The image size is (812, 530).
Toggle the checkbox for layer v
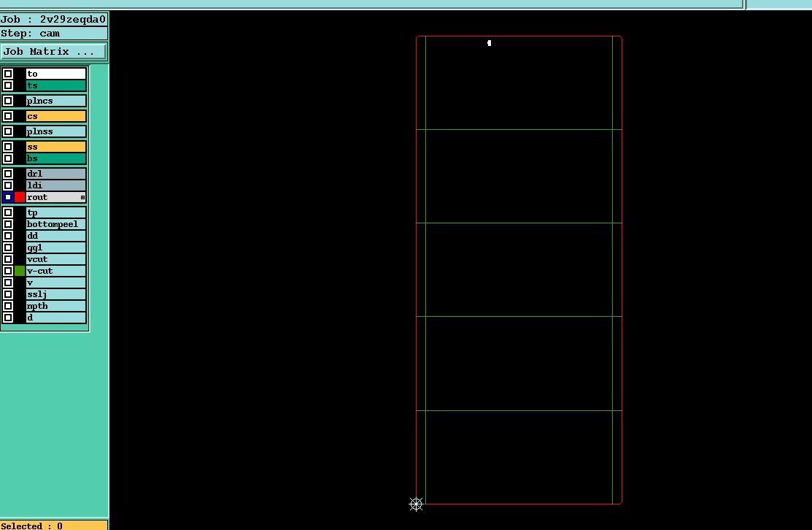8,283
